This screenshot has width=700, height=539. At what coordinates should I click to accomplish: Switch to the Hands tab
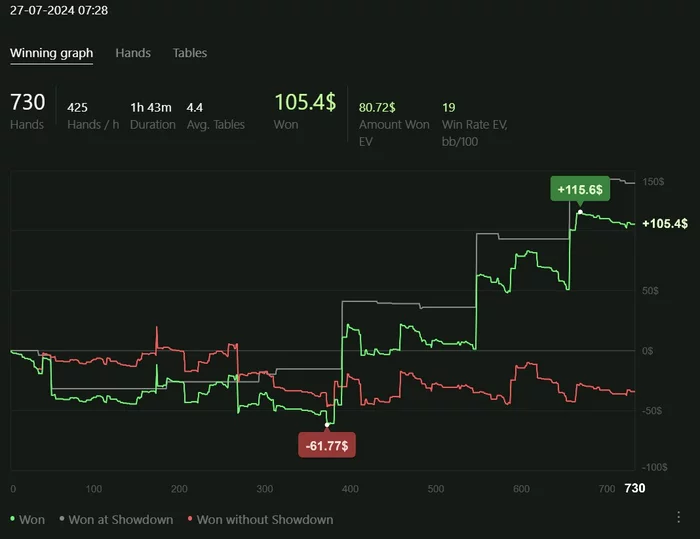click(x=133, y=52)
